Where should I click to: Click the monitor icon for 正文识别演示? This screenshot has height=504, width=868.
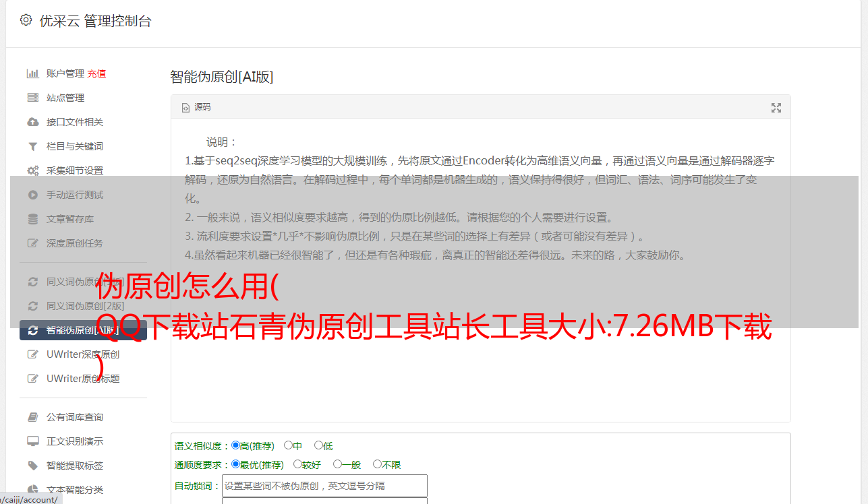[x=32, y=441]
